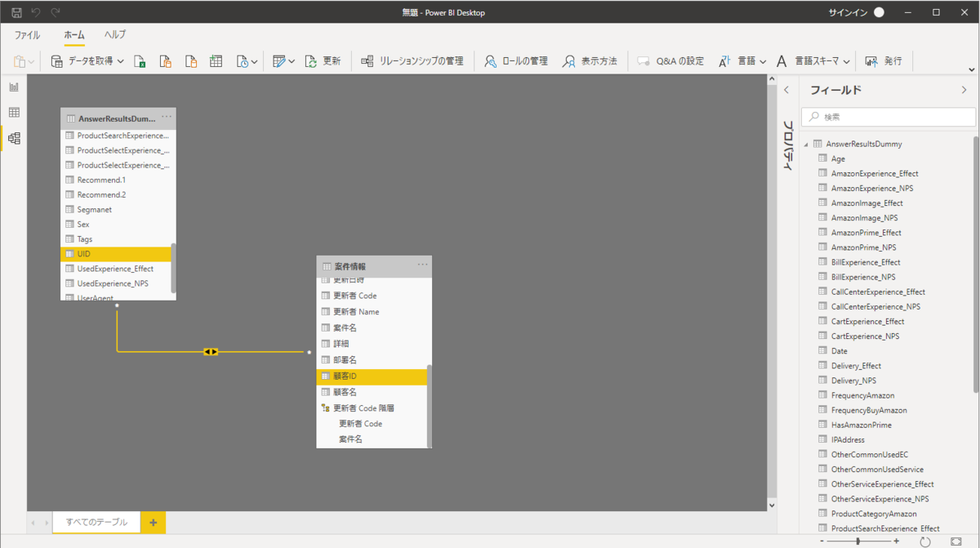
Task: Click the undo arrow in title bar
Action: [36, 12]
